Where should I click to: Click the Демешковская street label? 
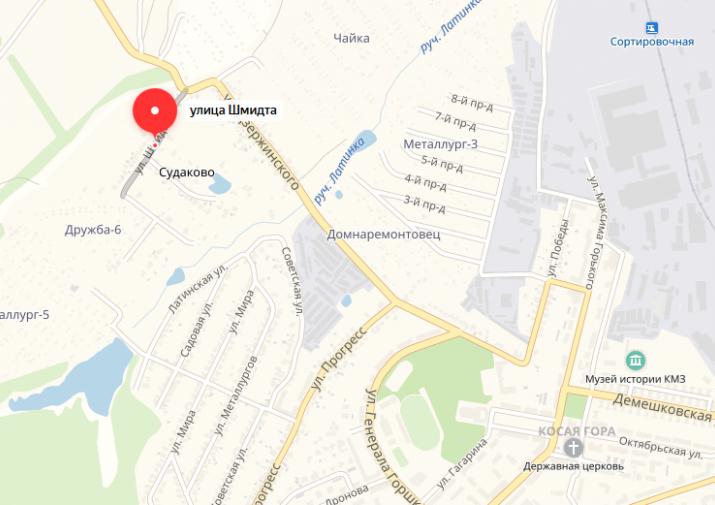coord(662,407)
